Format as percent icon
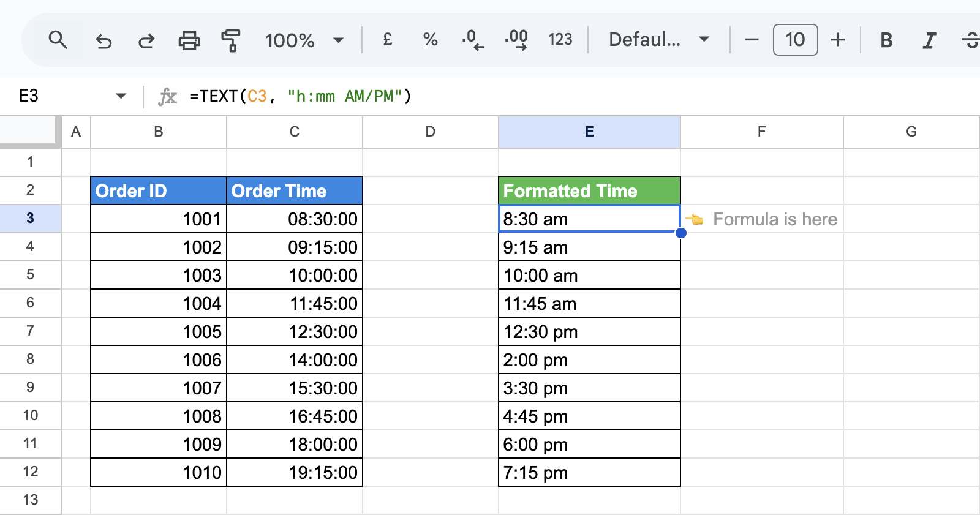The height and width of the screenshot is (515, 980). tap(430, 40)
